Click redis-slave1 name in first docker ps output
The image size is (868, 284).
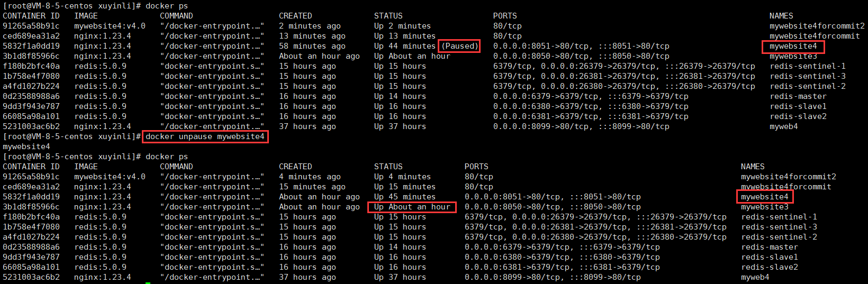click(x=798, y=106)
